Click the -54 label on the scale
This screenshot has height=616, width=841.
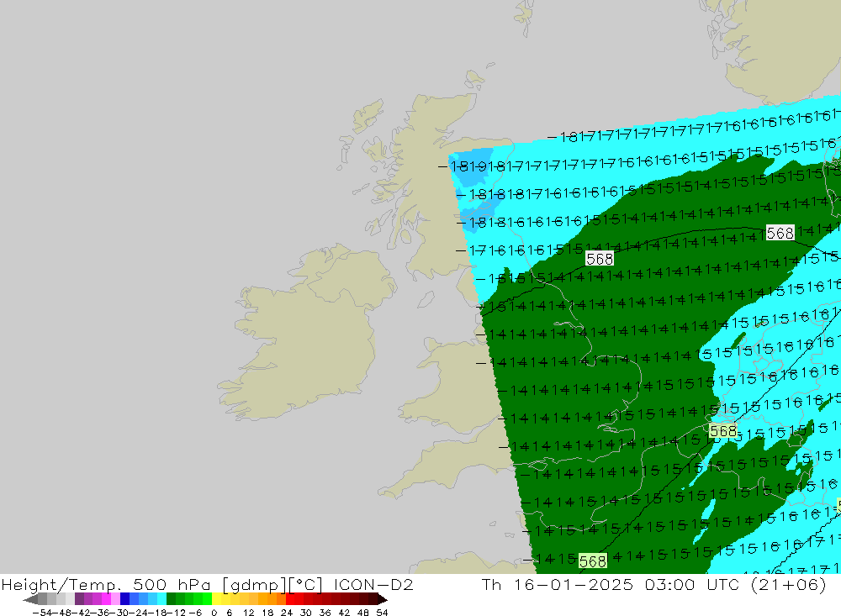[x=42, y=613]
